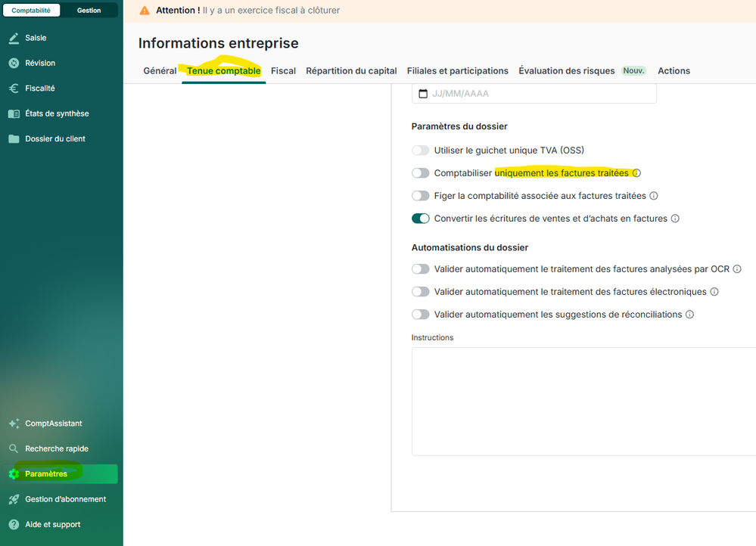756x546 pixels.
Task: Toggle Valider automatiquement les suggestions de réconciliations
Action: [420, 315]
